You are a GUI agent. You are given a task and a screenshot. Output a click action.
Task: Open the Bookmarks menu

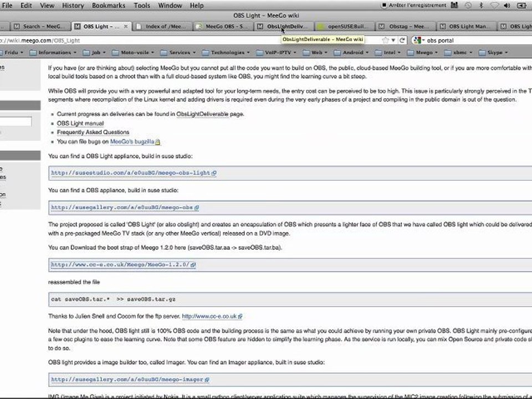coord(109,6)
